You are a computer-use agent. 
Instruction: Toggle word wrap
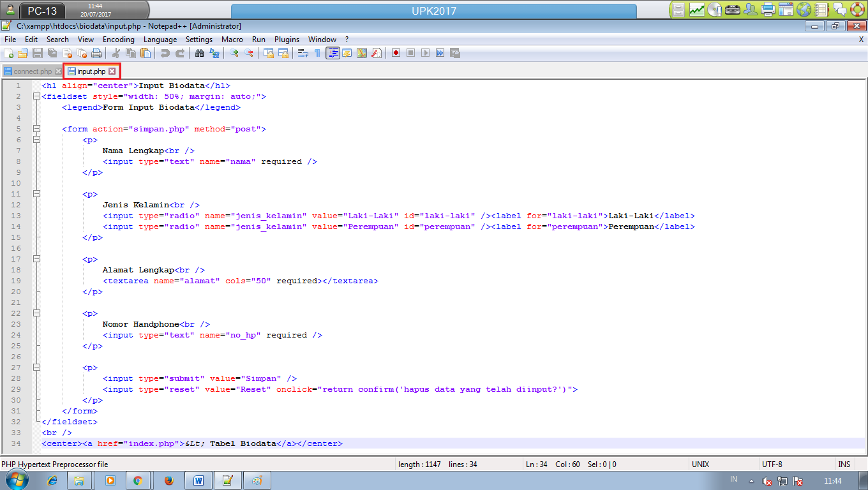[302, 53]
